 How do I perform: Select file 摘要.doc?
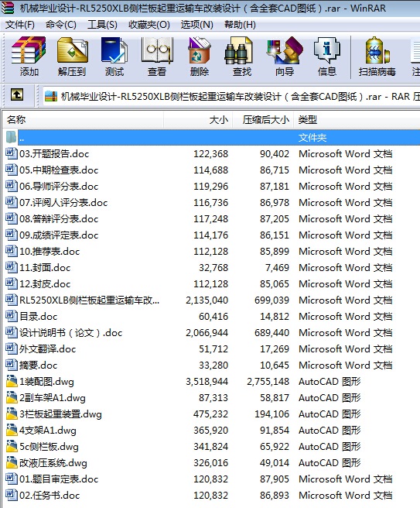[38, 366]
